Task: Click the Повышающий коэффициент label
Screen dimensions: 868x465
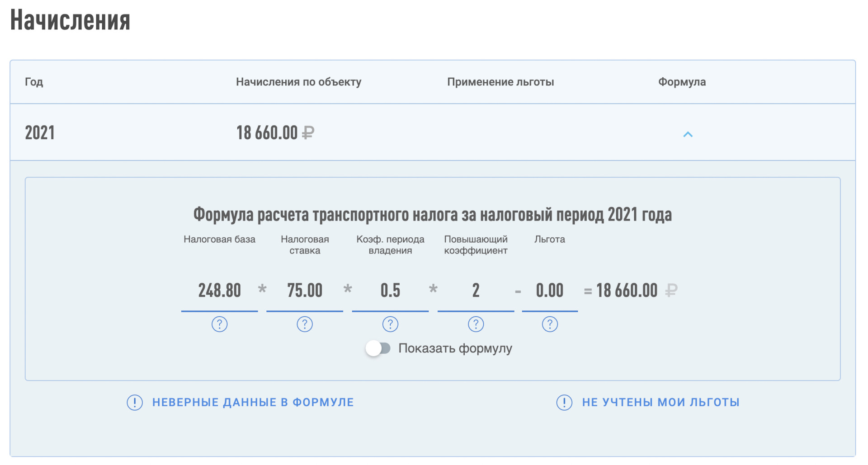Action: pos(476,245)
